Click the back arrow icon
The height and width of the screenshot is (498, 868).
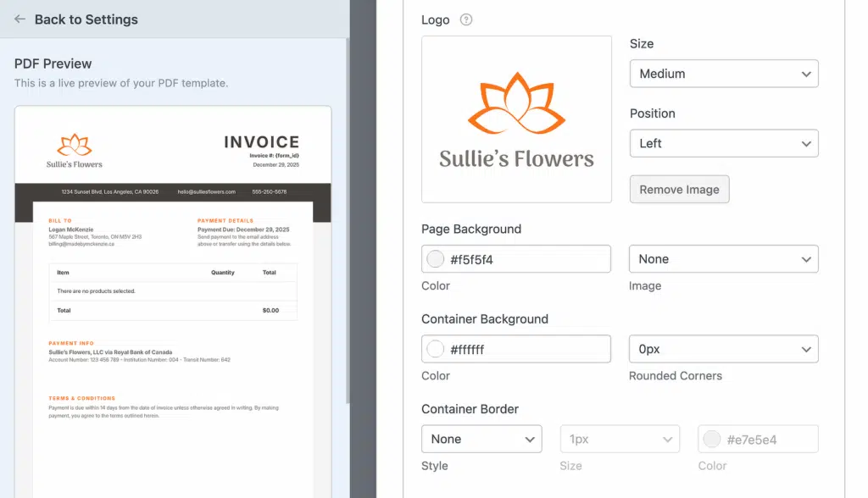(20, 19)
